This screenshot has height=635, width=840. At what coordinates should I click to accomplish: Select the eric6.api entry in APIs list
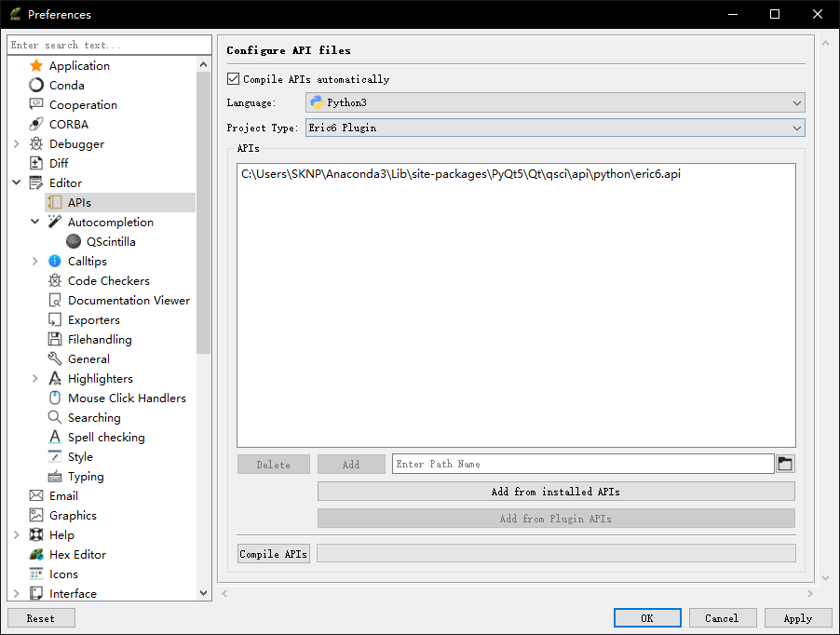click(x=461, y=174)
